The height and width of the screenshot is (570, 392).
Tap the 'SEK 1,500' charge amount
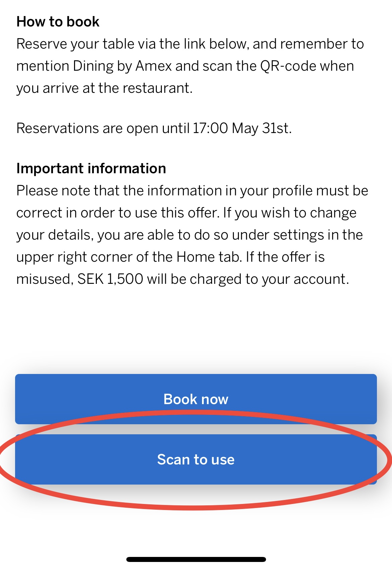[x=110, y=279]
